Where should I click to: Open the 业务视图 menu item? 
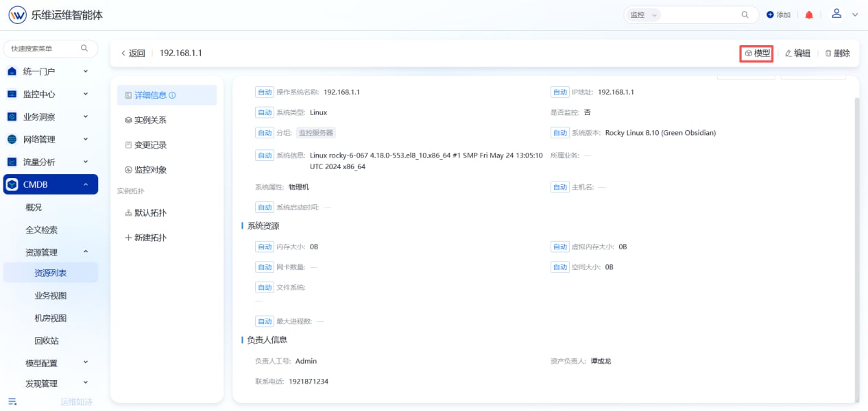(51, 296)
